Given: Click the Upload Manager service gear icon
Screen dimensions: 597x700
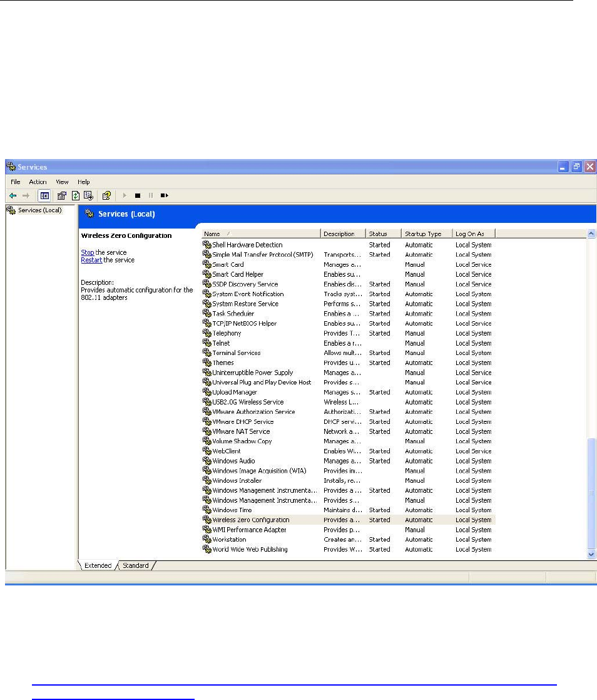Looking at the screenshot, I should [x=207, y=392].
